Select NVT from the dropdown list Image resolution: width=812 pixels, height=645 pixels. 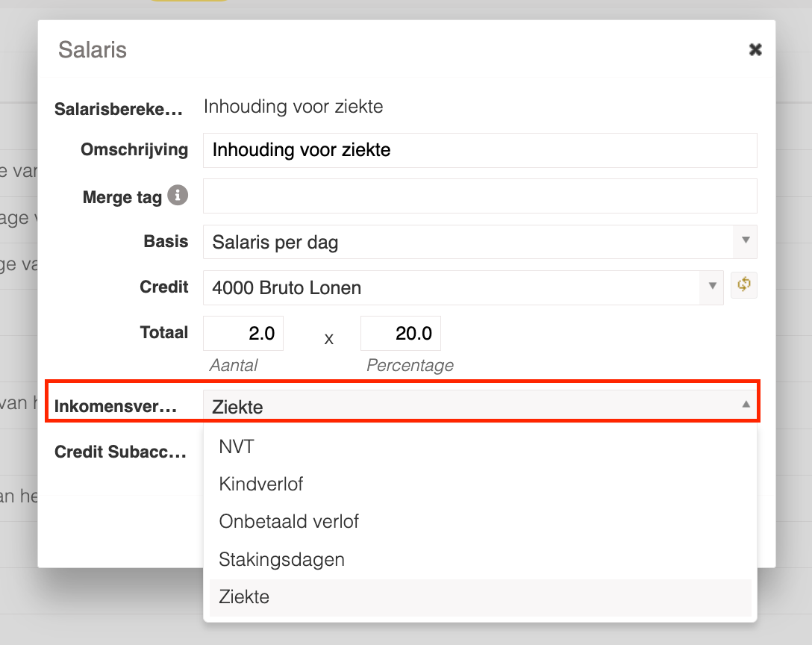point(237,446)
